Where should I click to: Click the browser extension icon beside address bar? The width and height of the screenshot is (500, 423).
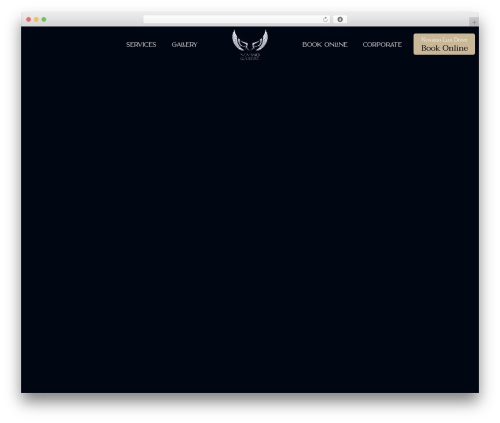[x=340, y=19]
